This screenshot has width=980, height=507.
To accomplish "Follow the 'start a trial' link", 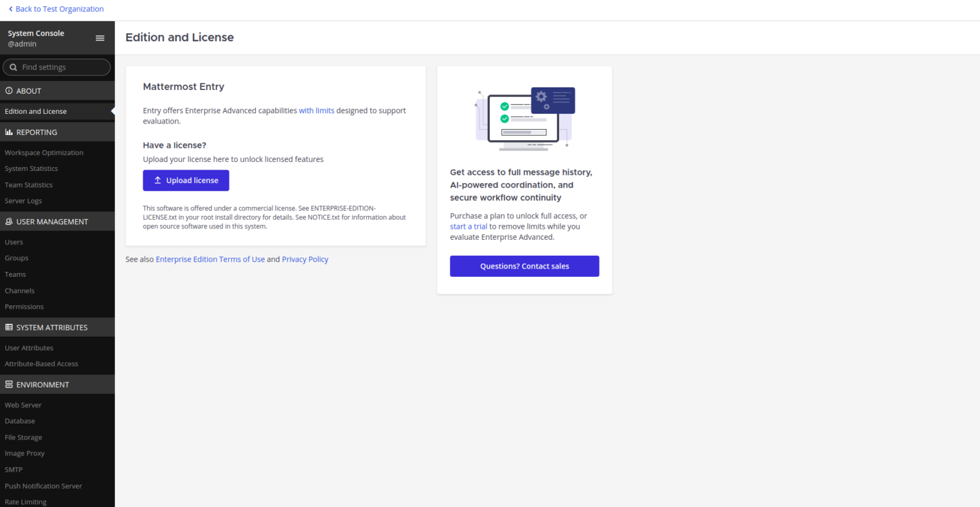I will click(468, 226).
